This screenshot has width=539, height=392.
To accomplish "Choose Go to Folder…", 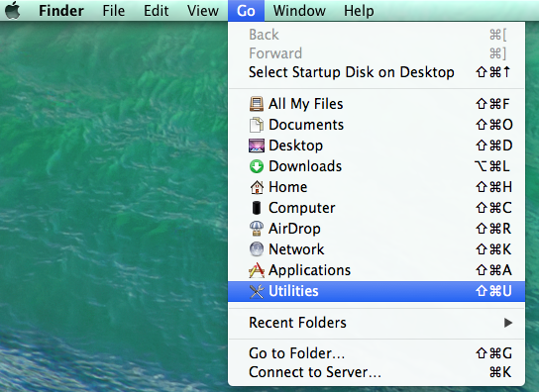I will tap(377, 353).
